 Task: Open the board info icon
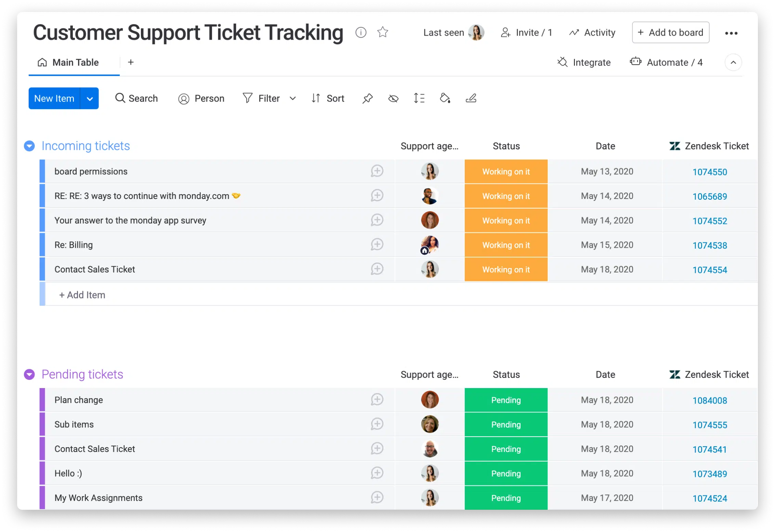[360, 32]
